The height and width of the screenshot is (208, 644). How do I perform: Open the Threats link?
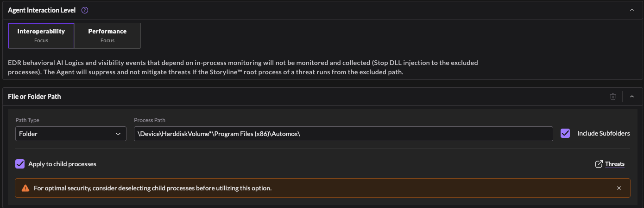click(615, 164)
